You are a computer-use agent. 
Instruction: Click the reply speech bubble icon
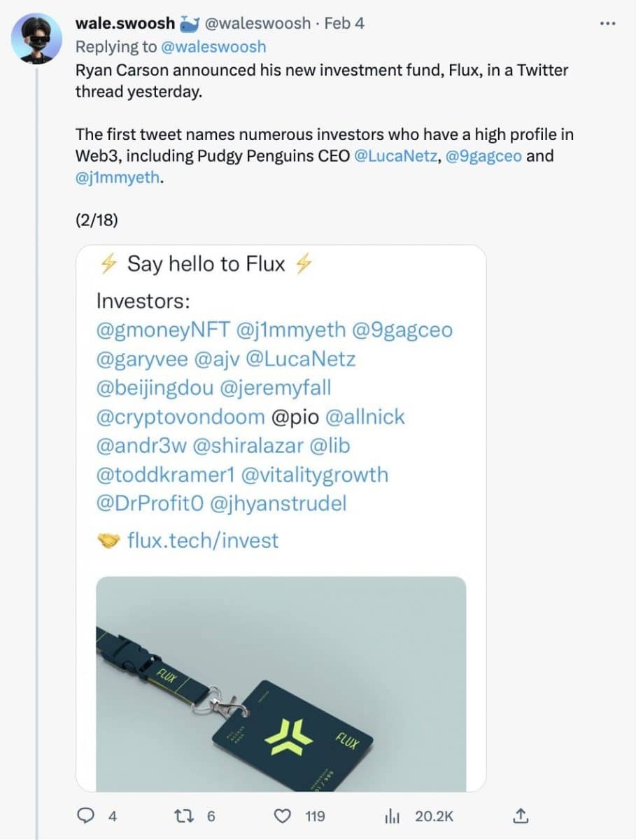(x=87, y=816)
